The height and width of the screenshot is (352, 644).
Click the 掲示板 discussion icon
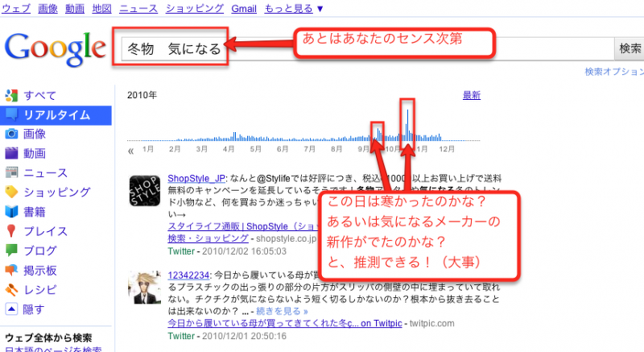[x=11, y=270]
